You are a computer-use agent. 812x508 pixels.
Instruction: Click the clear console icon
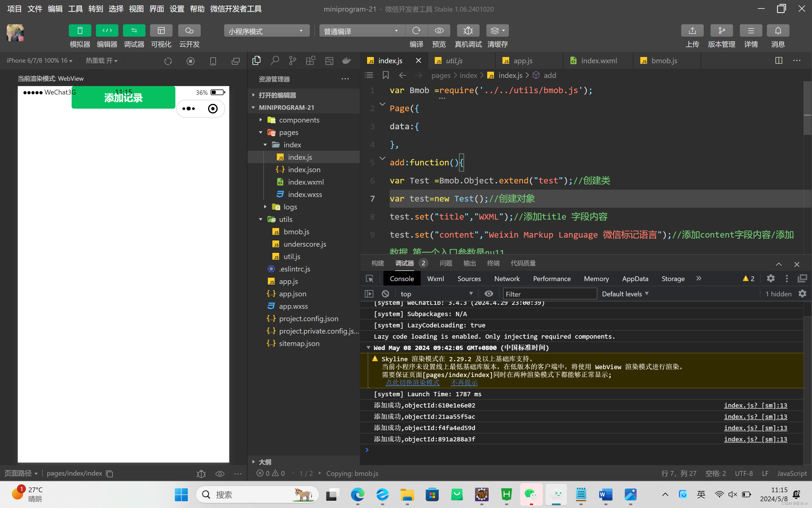click(x=385, y=294)
